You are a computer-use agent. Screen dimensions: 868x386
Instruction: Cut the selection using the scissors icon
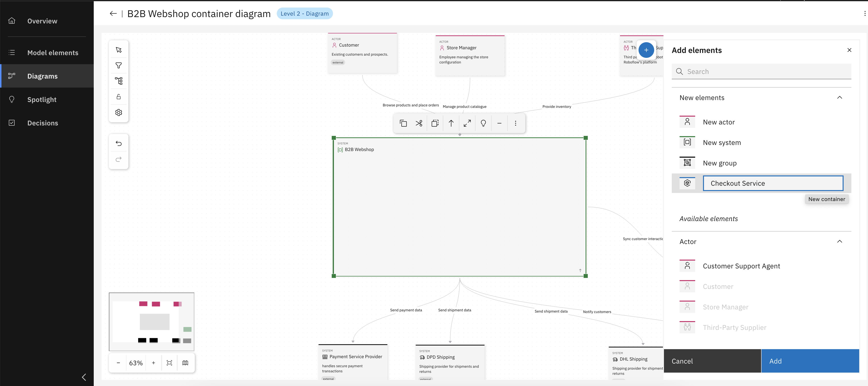click(419, 123)
